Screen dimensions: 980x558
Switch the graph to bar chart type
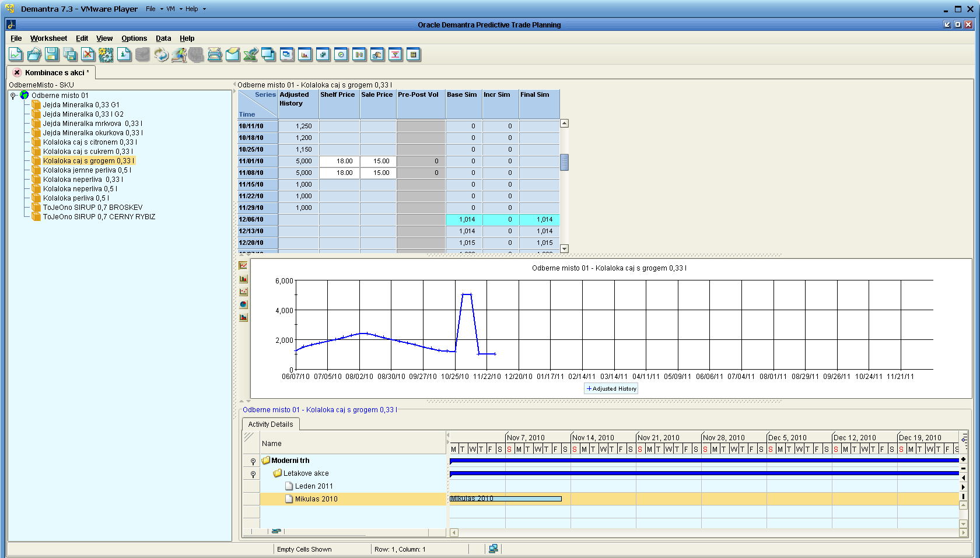243,279
